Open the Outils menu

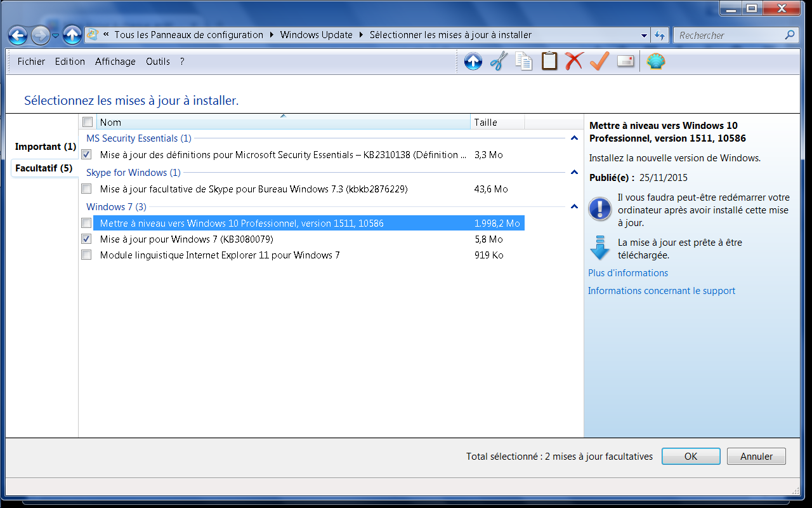158,62
